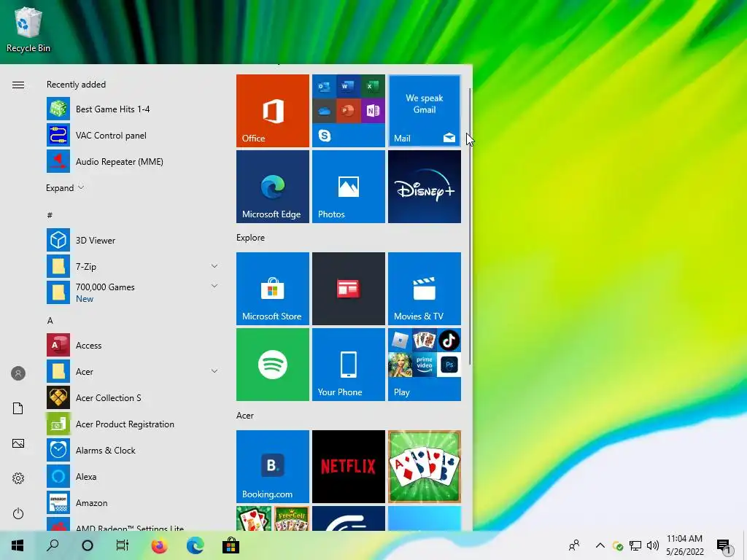The image size is (747, 560).
Task: Expand the 700,000 Games folder
Action: 214,286
